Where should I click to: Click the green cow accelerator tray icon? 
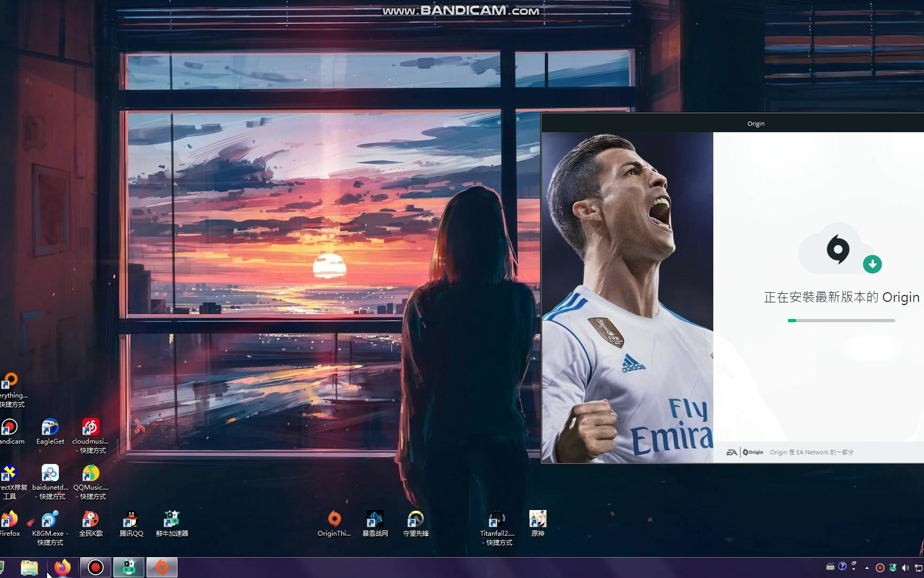(893, 568)
